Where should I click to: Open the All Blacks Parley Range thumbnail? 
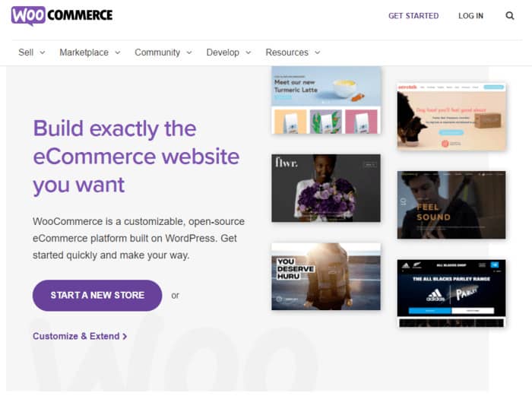[451, 293]
